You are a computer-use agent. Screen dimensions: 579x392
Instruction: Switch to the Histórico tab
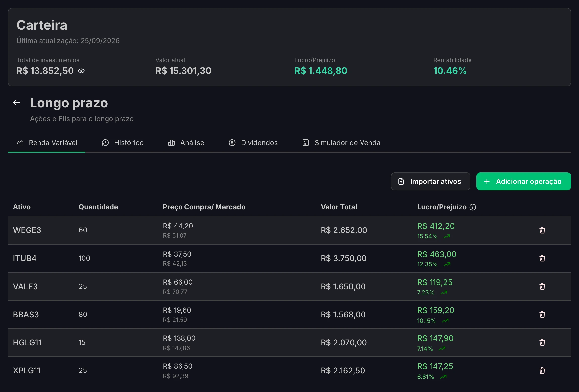tap(123, 143)
